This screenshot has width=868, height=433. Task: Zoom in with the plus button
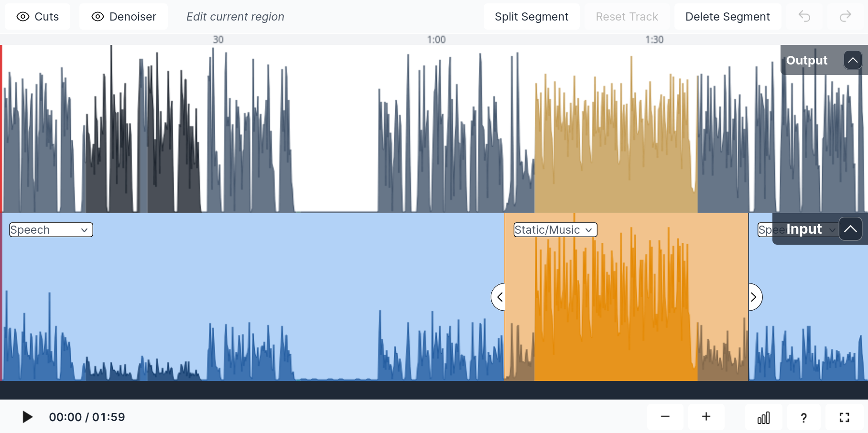[706, 417]
